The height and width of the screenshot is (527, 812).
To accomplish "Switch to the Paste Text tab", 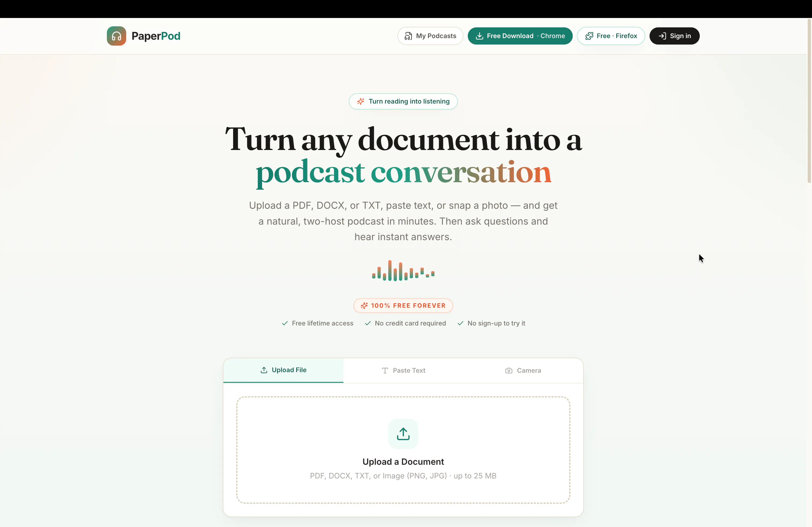I will pyautogui.click(x=403, y=371).
